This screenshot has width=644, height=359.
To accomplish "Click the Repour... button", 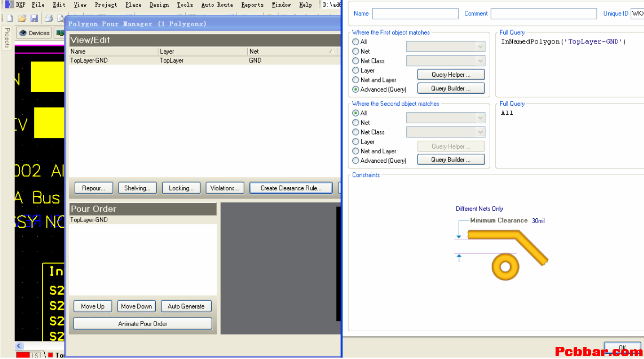I will (x=94, y=188).
